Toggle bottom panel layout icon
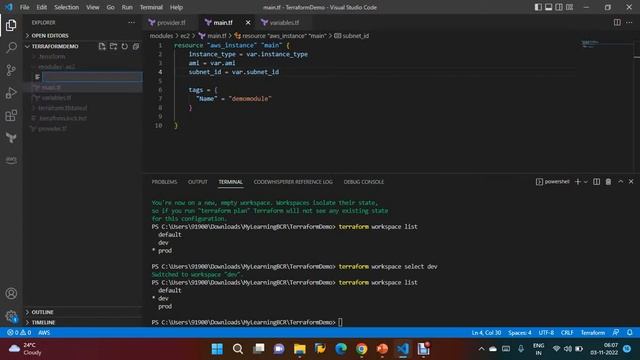The image size is (640, 360). click(x=549, y=7)
